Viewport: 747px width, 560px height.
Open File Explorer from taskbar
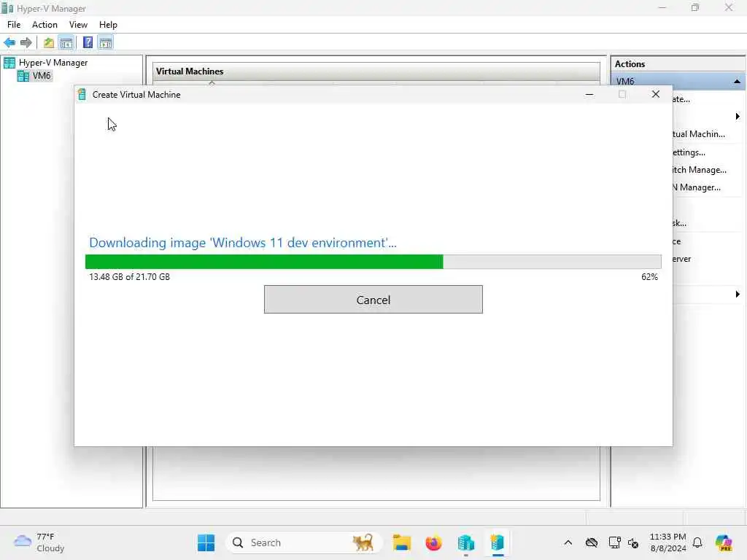[402, 542]
